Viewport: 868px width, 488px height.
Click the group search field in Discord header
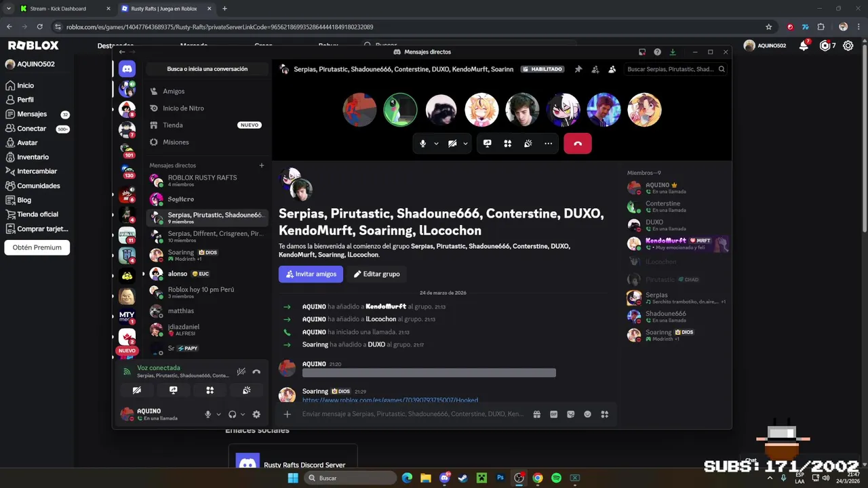point(675,69)
